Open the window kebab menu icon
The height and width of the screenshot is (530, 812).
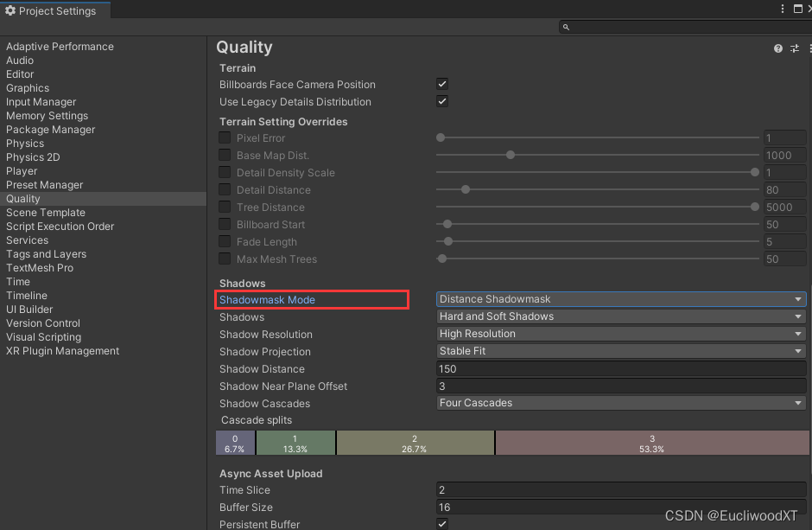[783, 9]
